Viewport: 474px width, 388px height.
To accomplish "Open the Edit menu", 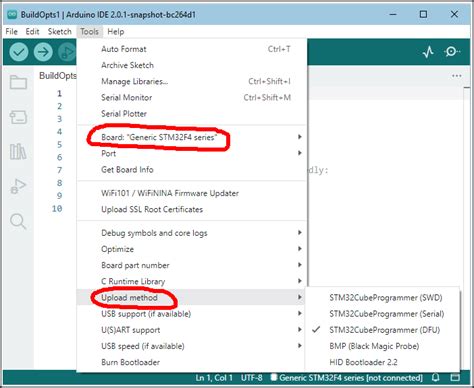I will click(x=32, y=32).
